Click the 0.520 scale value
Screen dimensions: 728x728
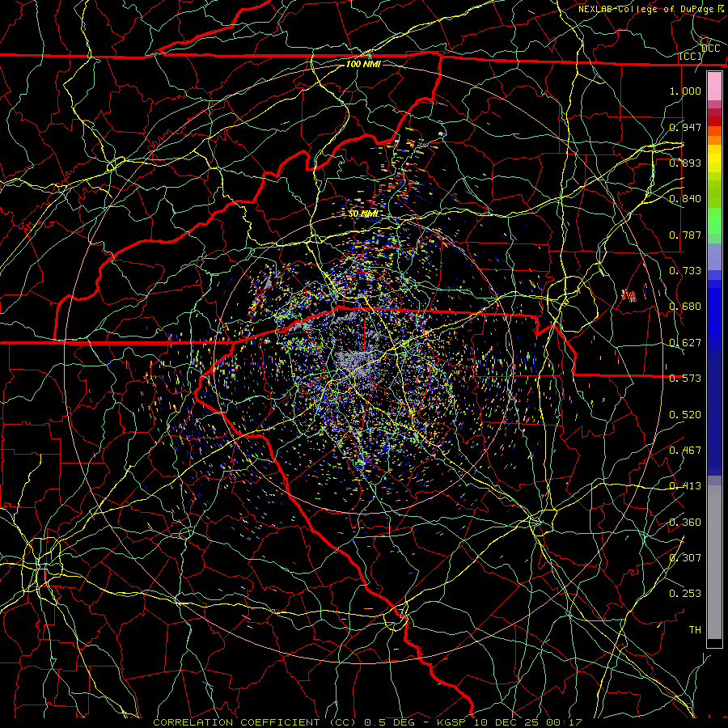click(685, 415)
